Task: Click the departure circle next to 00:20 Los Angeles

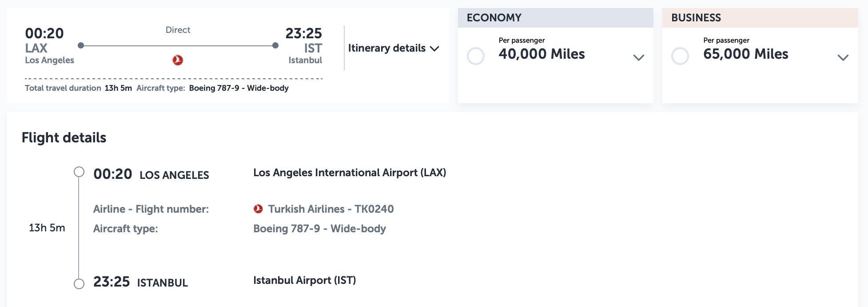Action: pos(80,173)
